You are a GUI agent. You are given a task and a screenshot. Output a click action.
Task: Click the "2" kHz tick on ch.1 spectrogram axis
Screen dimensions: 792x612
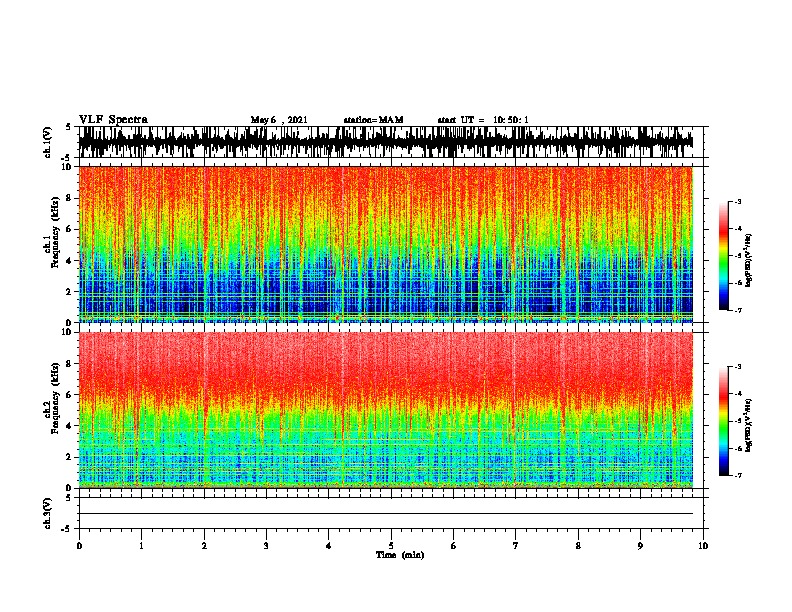tap(70, 291)
